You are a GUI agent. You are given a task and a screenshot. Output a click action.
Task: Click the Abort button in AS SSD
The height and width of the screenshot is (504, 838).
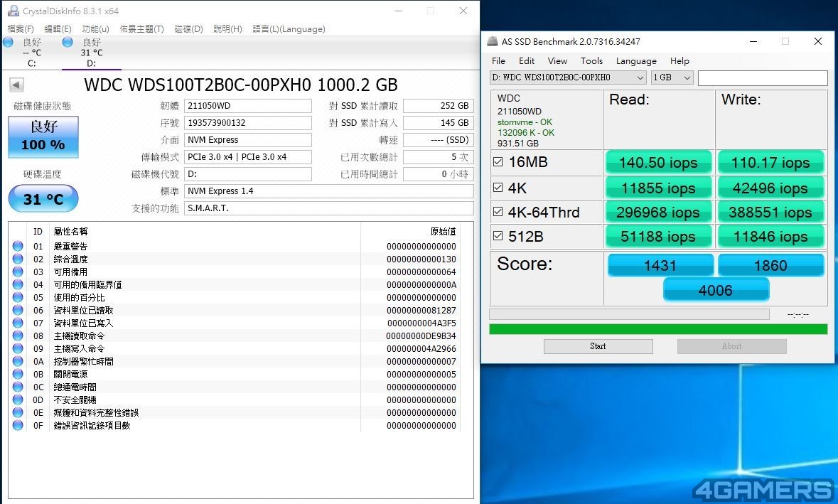731,346
